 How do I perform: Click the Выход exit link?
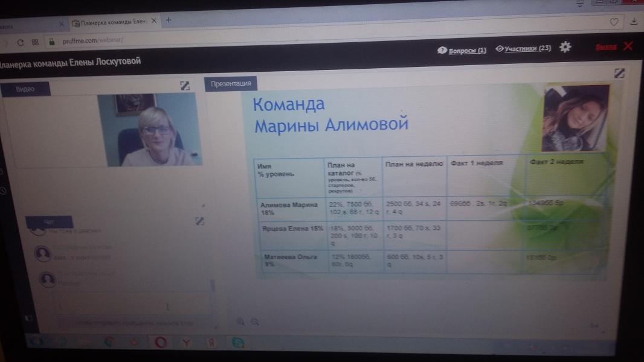pos(605,46)
